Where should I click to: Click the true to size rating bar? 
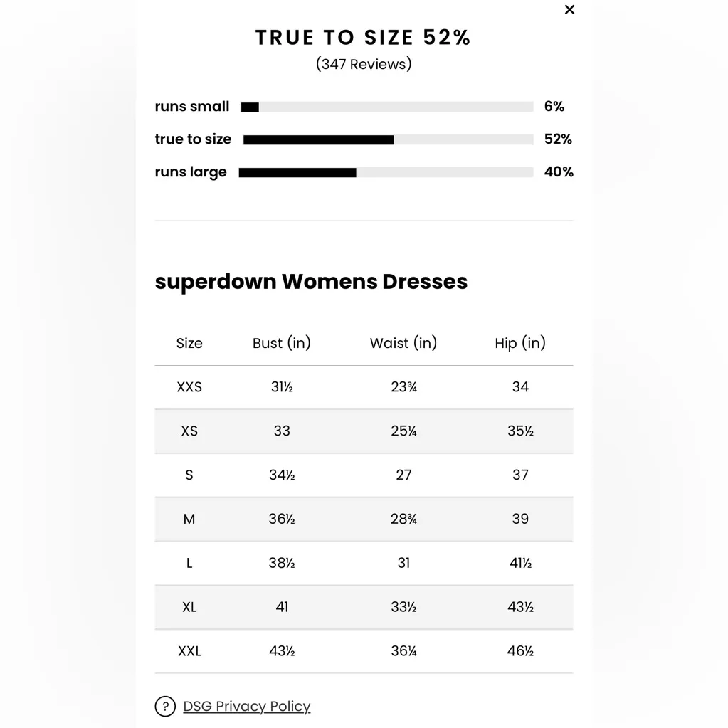pos(388,139)
